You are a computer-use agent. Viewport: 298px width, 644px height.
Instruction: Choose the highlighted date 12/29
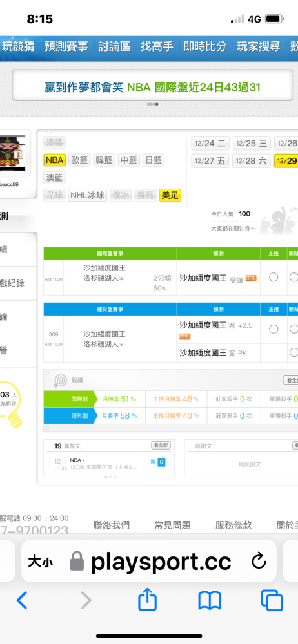(x=286, y=160)
